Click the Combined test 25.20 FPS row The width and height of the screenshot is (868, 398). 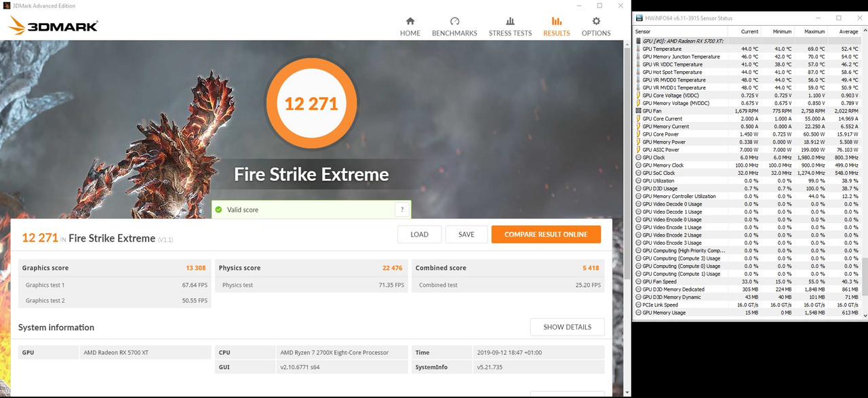pyautogui.click(x=508, y=285)
